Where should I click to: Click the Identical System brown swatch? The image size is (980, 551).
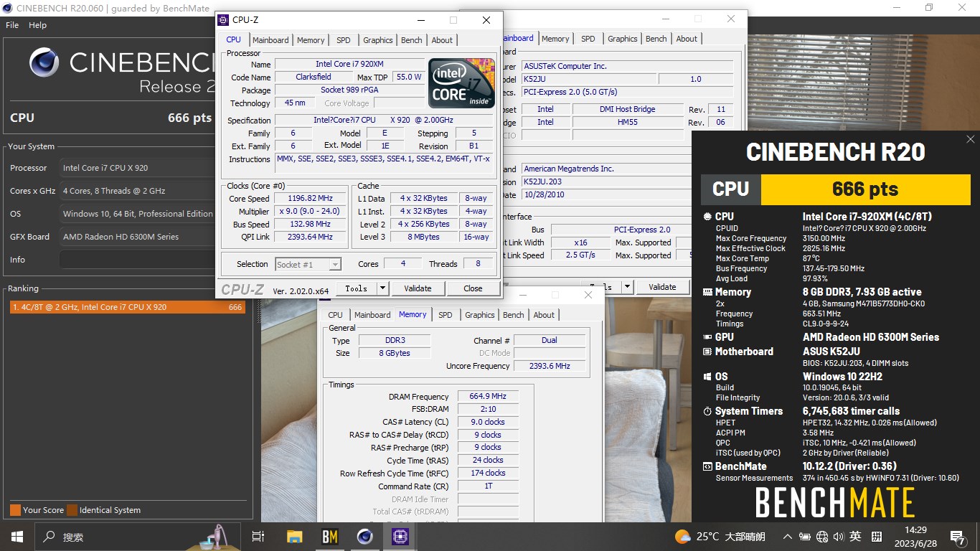[72, 510]
